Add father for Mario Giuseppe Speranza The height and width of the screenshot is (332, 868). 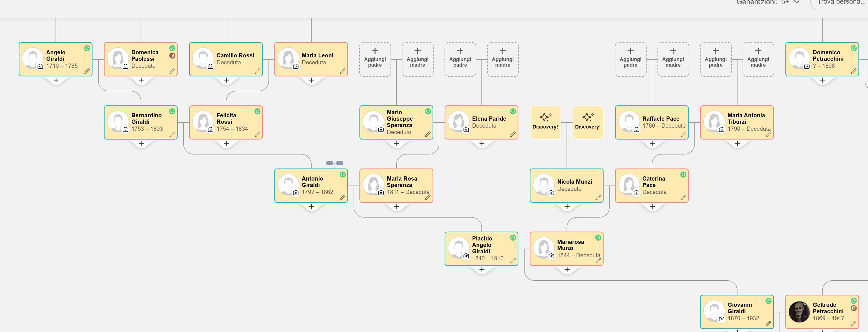click(375, 59)
